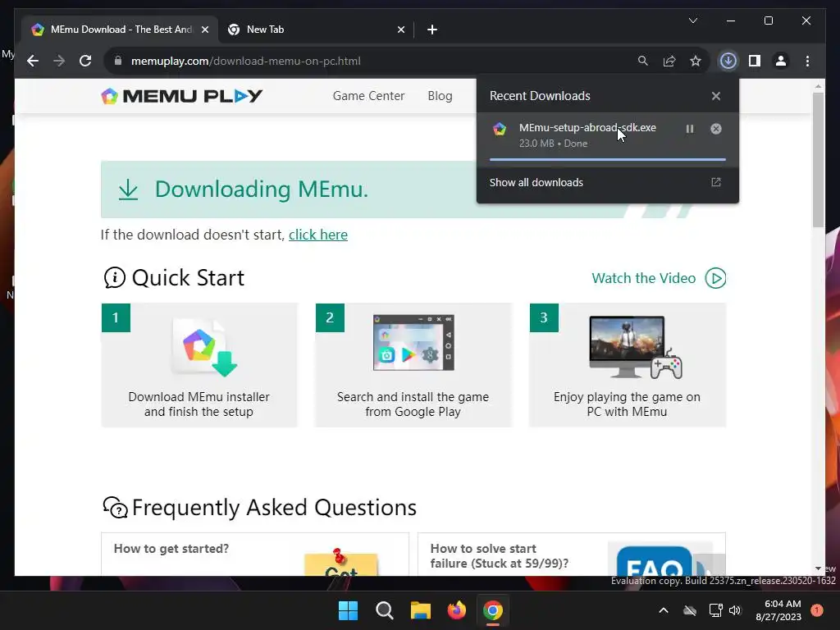Open the Windows Start menu
The height and width of the screenshot is (630, 840).
tap(348, 610)
